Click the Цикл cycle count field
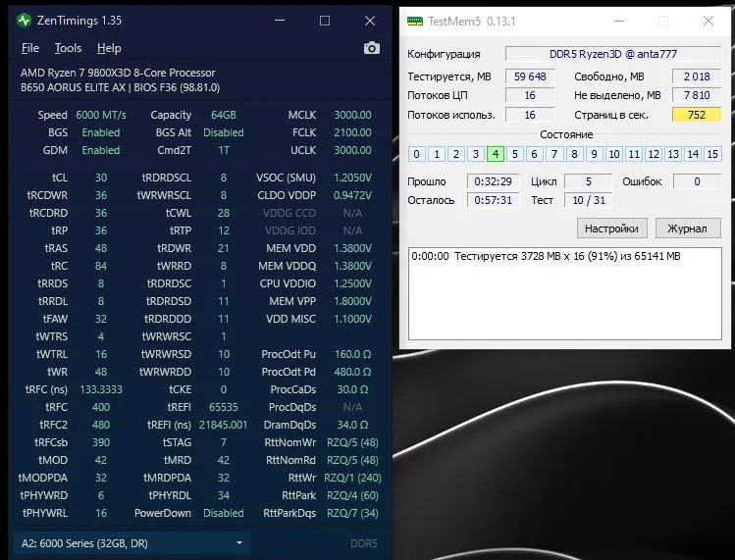 point(589,181)
